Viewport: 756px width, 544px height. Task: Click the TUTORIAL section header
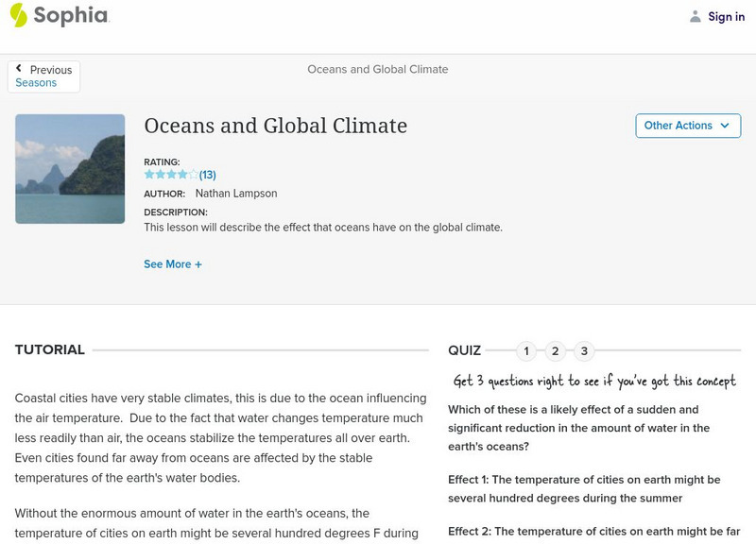[x=48, y=348]
